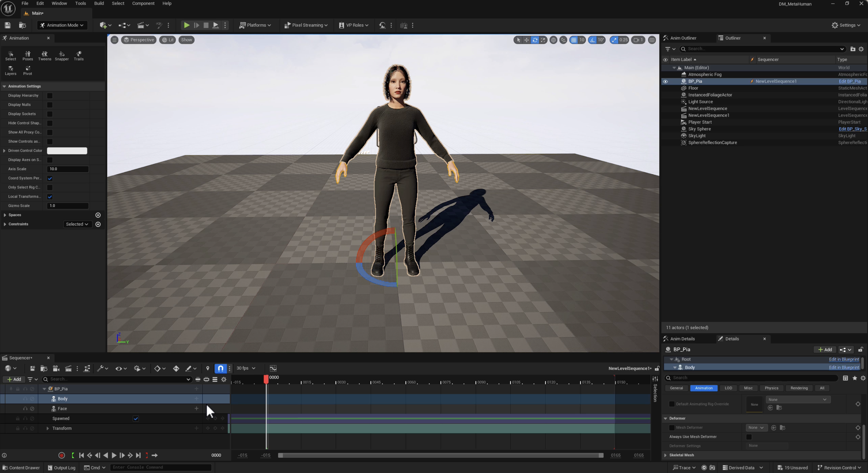Switch to the Anim Outliner tab
Image resolution: width=868 pixels, height=473 pixels.
point(683,38)
